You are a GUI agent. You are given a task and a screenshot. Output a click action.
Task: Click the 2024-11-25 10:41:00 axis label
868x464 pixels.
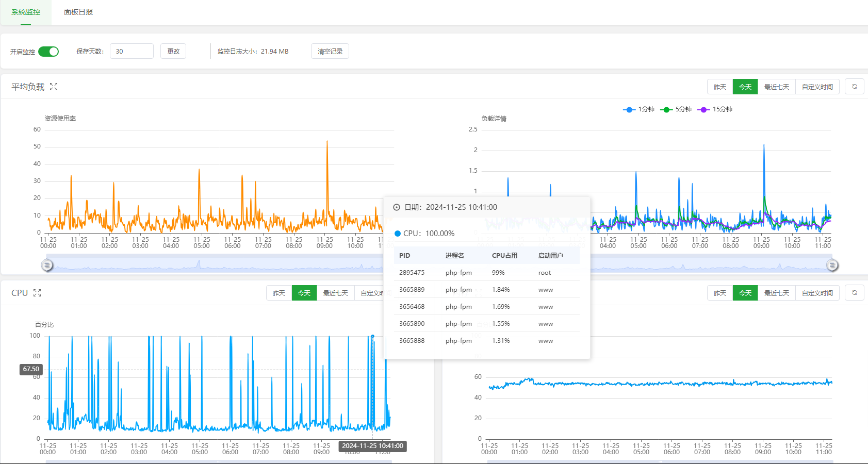[x=372, y=446]
